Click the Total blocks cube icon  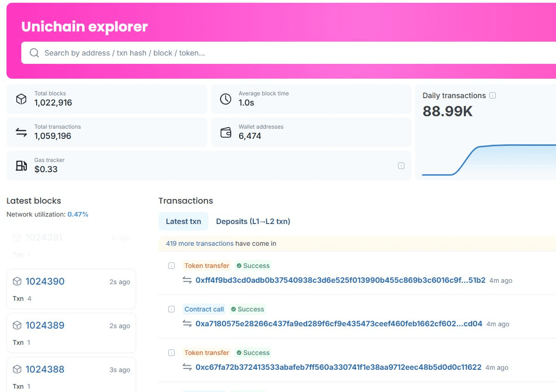(x=21, y=99)
